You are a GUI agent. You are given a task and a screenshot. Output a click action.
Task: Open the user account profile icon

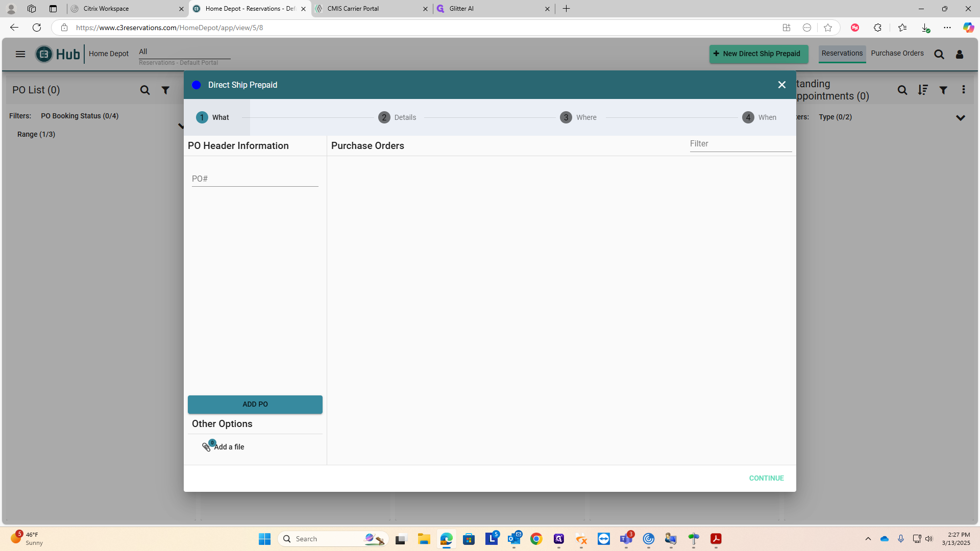point(960,54)
